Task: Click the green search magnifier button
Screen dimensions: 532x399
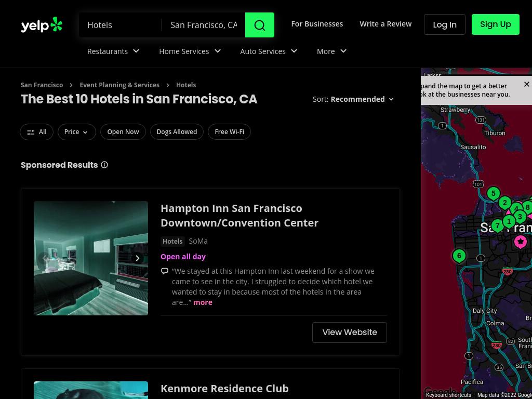Action: [x=260, y=25]
